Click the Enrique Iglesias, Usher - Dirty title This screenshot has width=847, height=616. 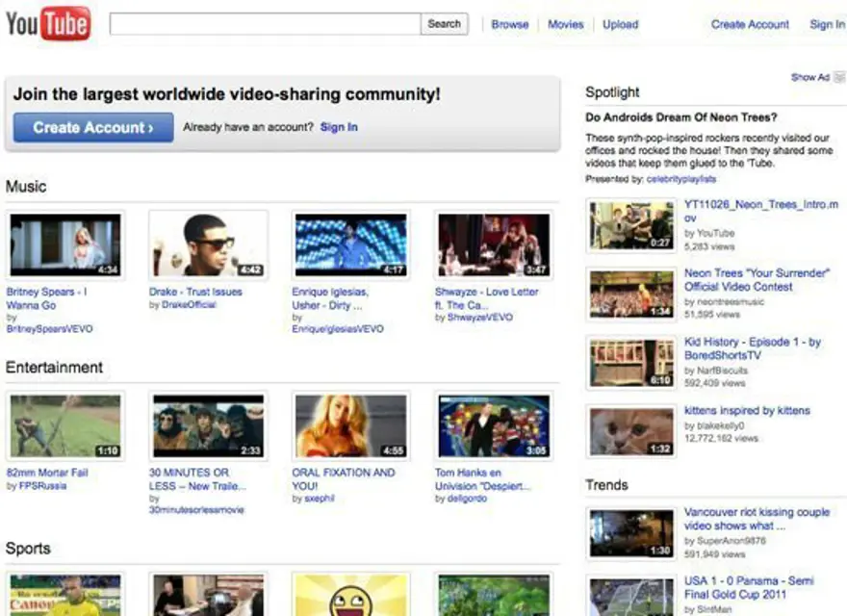330,298
